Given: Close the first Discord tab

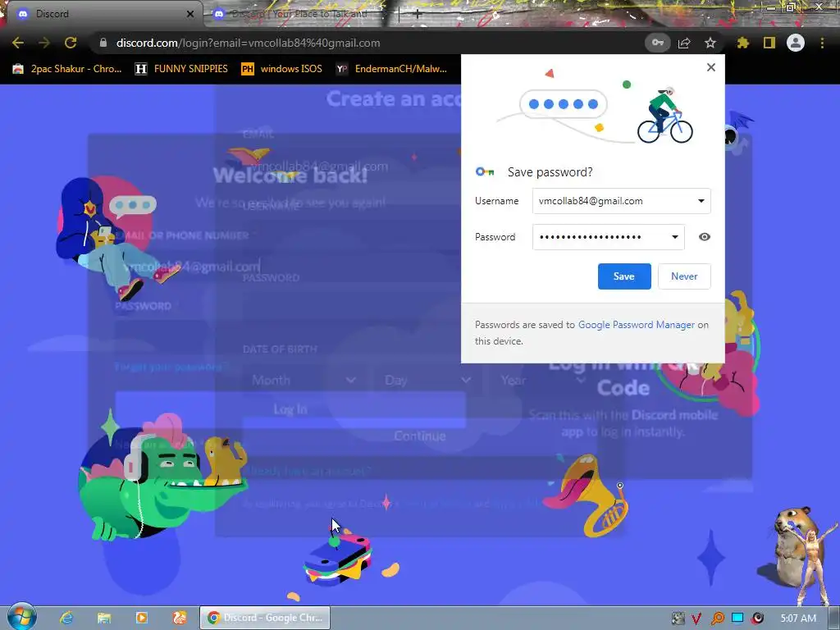Looking at the screenshot, I should (189, 14).
